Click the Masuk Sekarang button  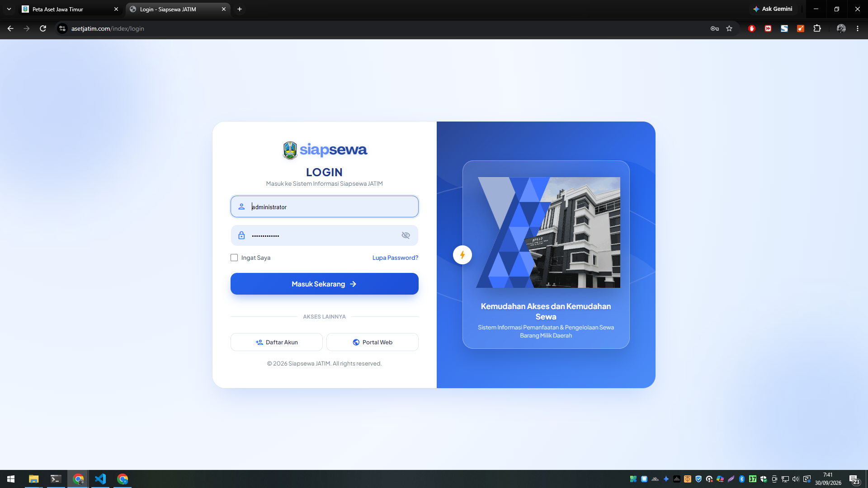click(325, 284)
